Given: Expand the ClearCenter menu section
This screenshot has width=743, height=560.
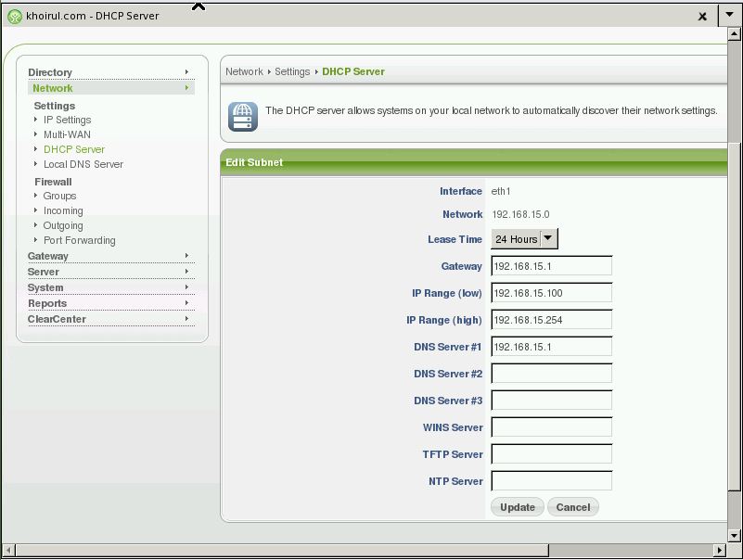Looking at the screenshot, I should tap(111, 319).
